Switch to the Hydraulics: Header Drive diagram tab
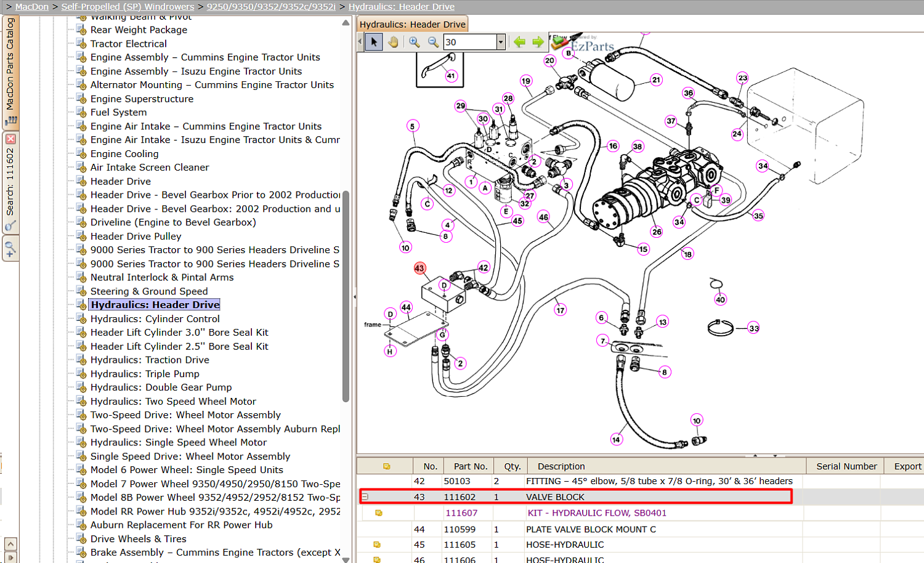This screenshot has width=924, height=563. point(412,24)
